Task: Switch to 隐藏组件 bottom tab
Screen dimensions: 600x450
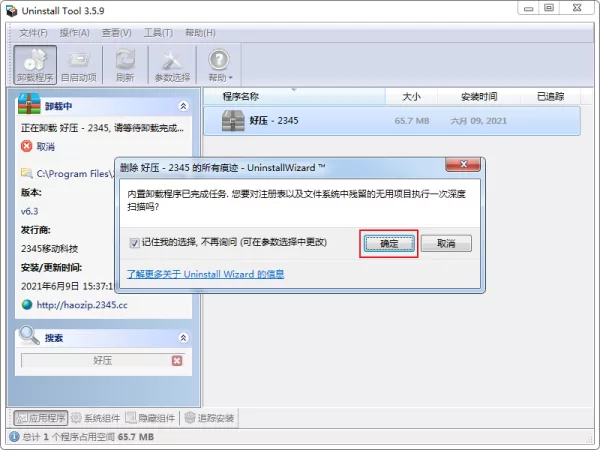Action: click(x=150, y=418)
